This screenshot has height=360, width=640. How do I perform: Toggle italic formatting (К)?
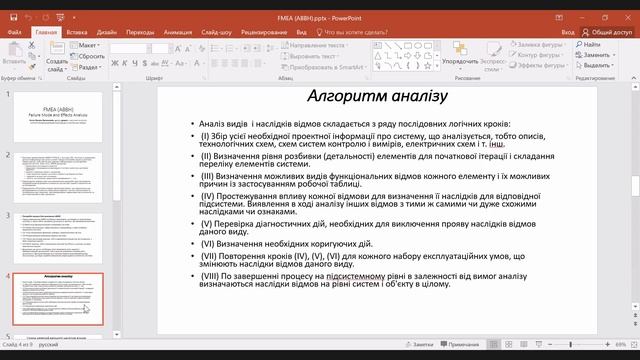point(125,63)
